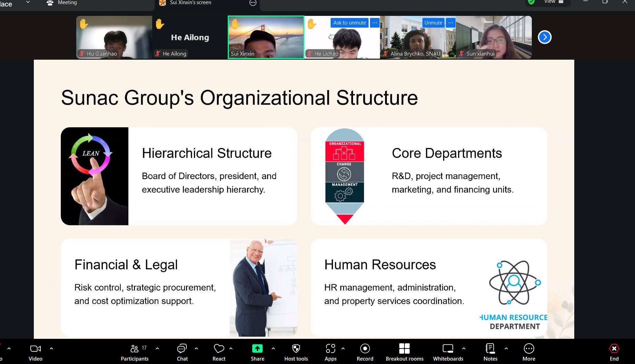
Task: Open Breakout rooms
Action: 404,349
